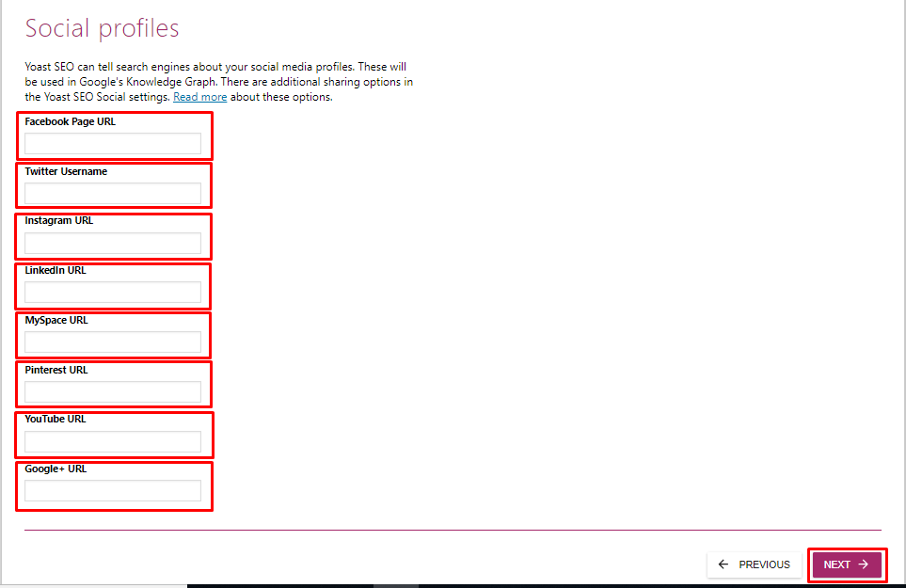This screenshot has width=906, height=588.
Task: Click the 'YouTube URL' label text
Action: pyautogui.click(x=56, y=419)
